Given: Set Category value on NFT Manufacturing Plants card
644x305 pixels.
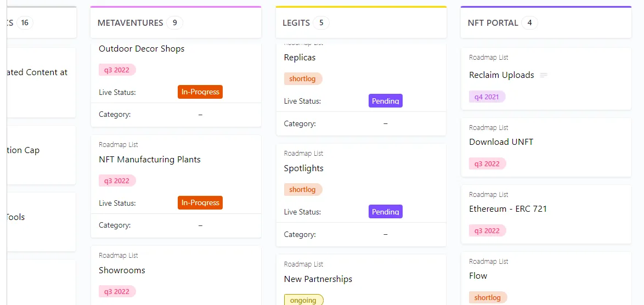Looking at the screenshot, I should coord(200,225).
